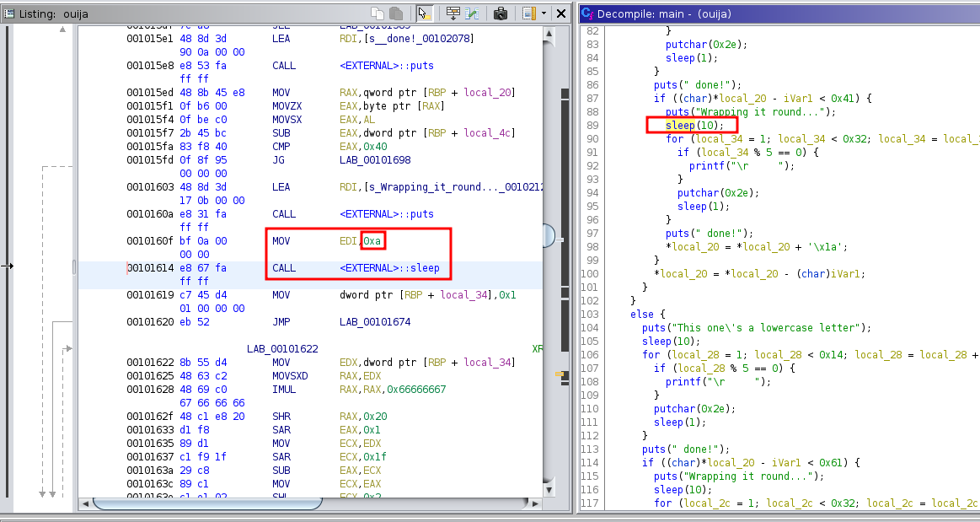Toggle the overview margin display icon
This screenshot has width=980, height=522.
528,13
